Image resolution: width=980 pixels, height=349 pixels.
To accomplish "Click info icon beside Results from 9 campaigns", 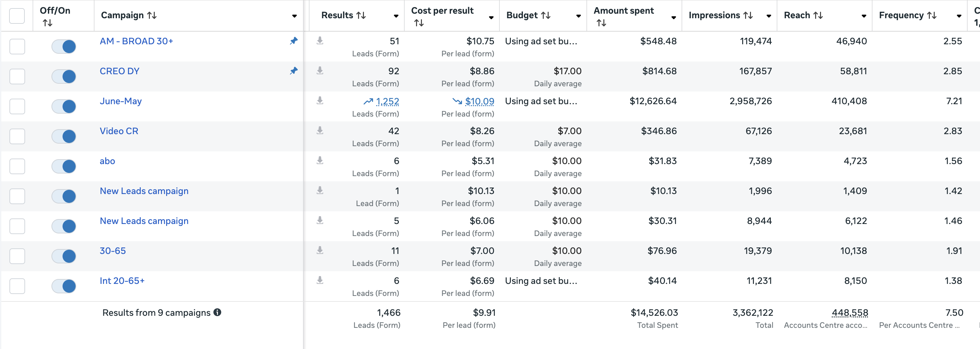I will (217, 313).
